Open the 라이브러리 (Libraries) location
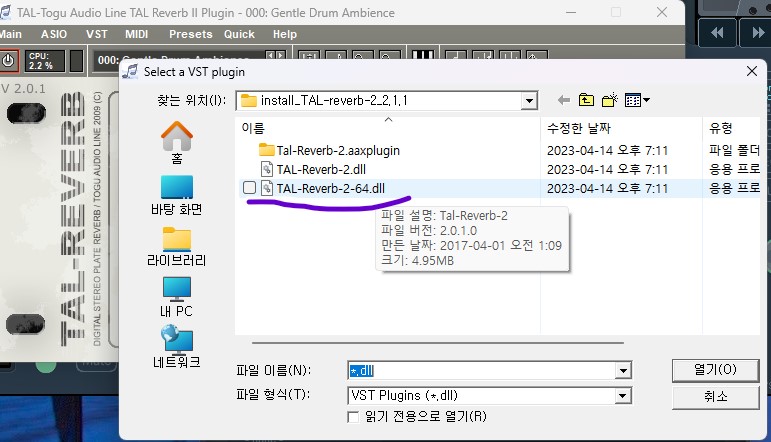The width and height of the screenshot is (771, 442). [177, 247]
